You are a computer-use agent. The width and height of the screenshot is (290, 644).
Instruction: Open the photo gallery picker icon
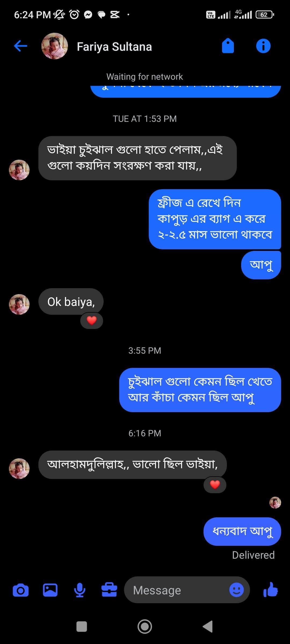coord(50,590)
